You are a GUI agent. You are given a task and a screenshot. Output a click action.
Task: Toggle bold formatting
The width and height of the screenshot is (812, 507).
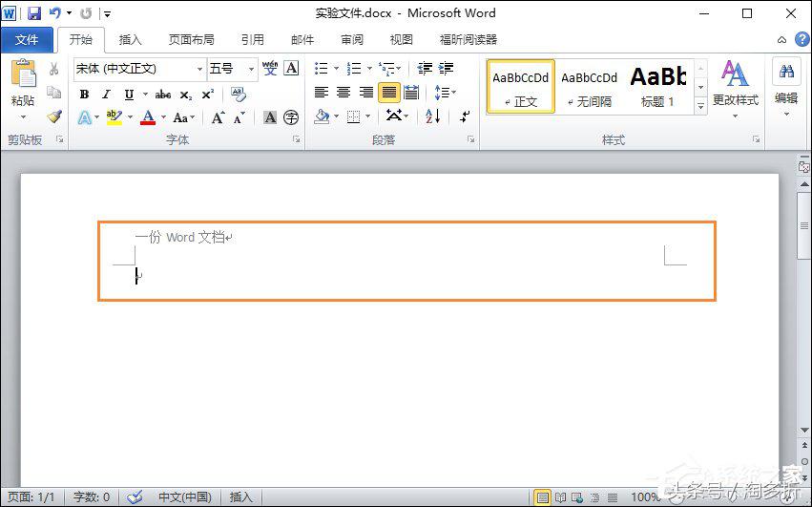(x=84, y=95)
